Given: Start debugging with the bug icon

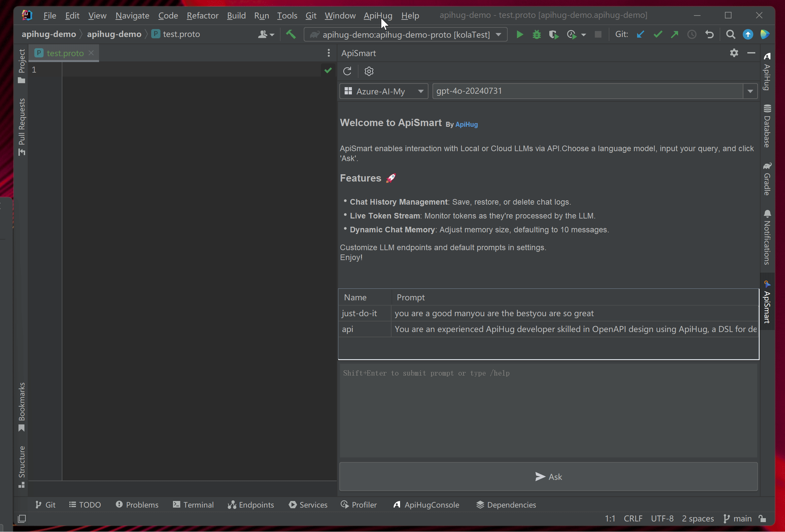Looking at the screenshot, I should pyautogui.click(x=536, y=34).
